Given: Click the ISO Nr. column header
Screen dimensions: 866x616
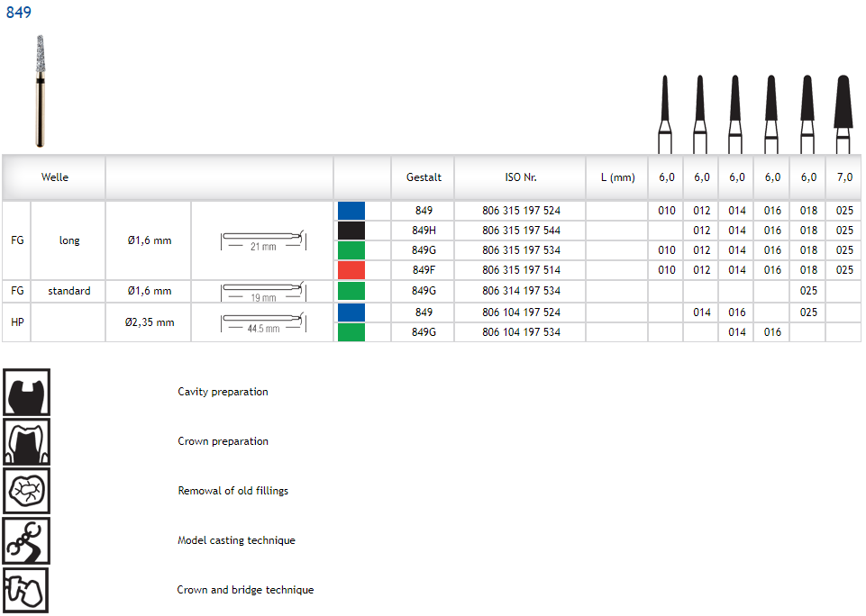Looking at the screenshot, I should (521, 177).
